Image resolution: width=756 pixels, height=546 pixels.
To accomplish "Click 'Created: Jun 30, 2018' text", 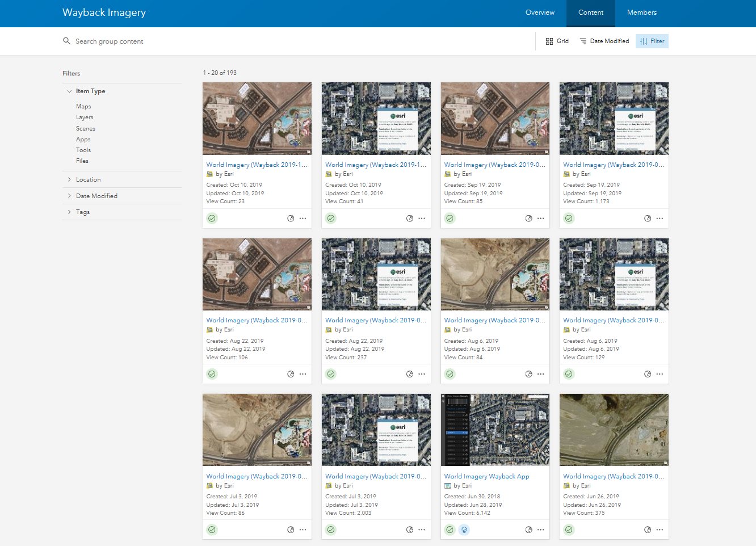I will (472, 497).
